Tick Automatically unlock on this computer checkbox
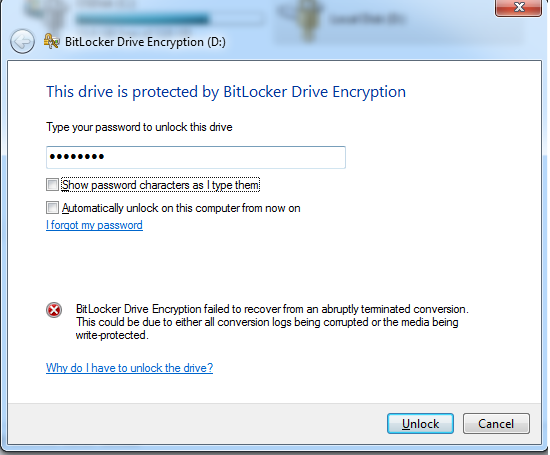This screenshot has height=455, width=550. click(x=52, y=208)
